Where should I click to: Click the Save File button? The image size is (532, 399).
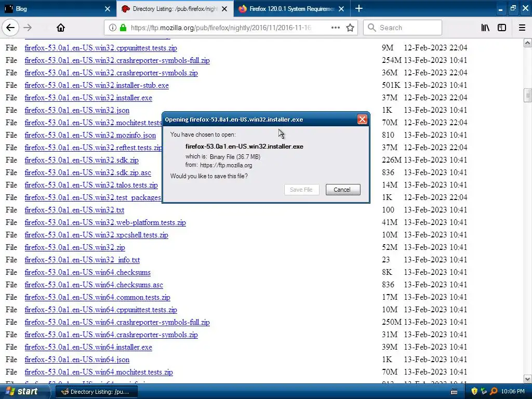point(301,190)
